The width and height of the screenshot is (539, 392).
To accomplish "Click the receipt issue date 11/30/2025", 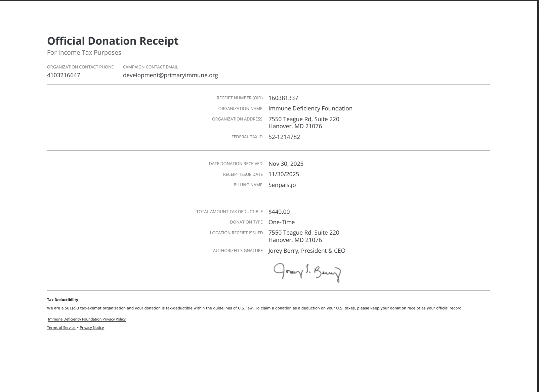I will 284,174.
